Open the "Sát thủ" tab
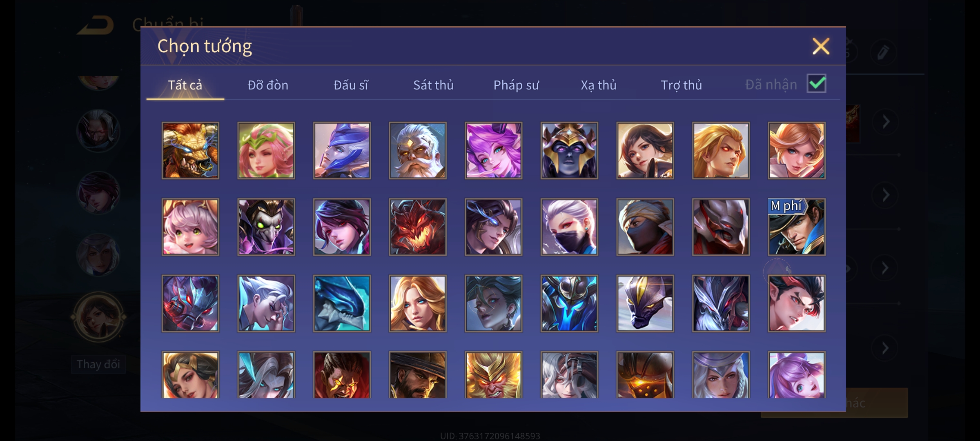Screen dimensions: 980x441 click(x=433, y=85)
